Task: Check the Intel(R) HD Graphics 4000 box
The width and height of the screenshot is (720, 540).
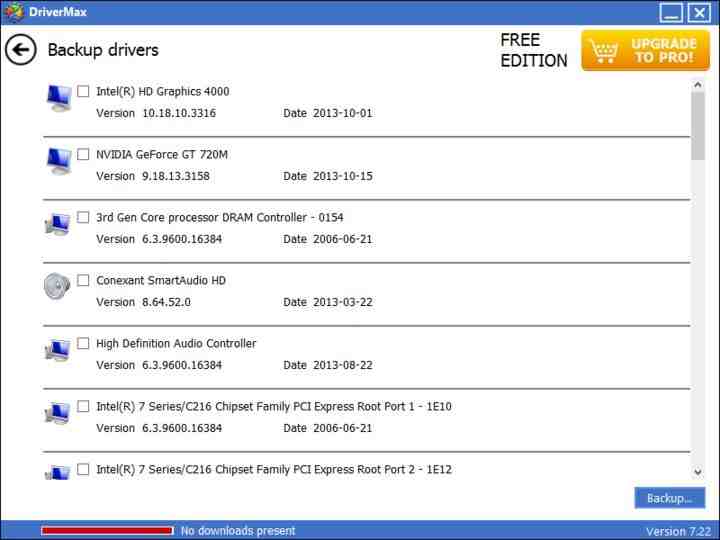Action: [x=83, y=91]
